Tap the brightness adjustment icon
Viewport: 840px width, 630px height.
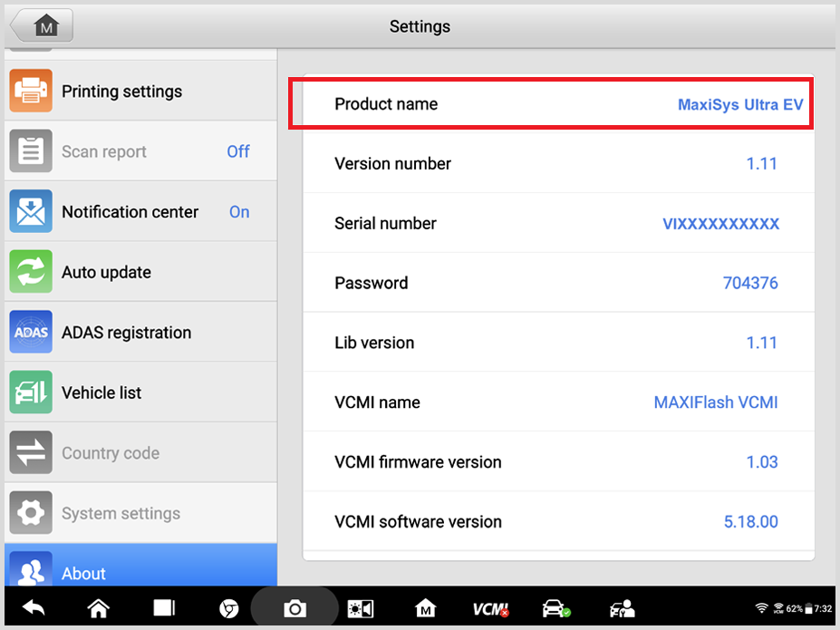click(x=360, y=609)
